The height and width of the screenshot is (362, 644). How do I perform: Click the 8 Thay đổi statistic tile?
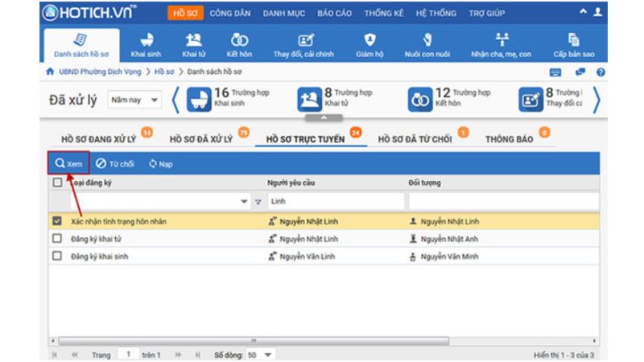coord(551,99)
